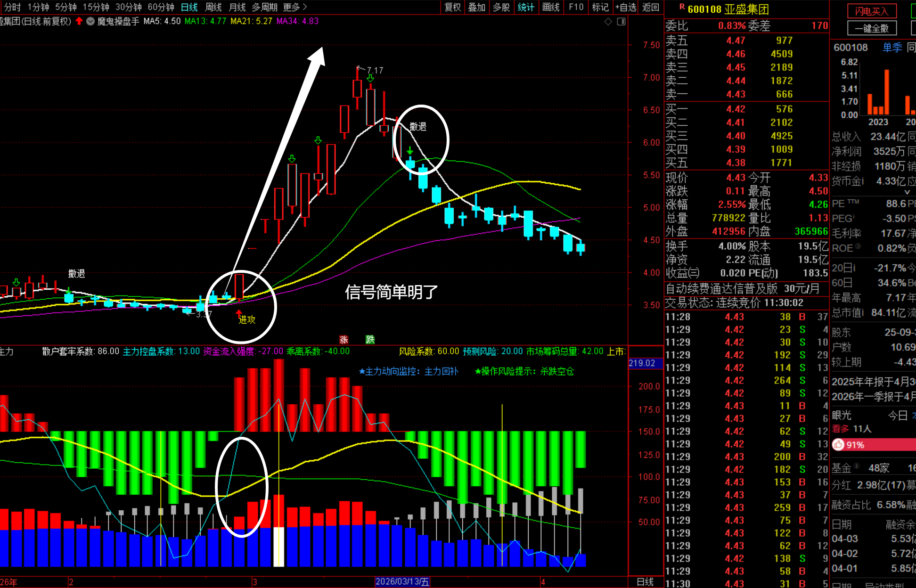Click the 画线 drawing tool button
Viewport: 916px width, 588px height.
point(550,7)
